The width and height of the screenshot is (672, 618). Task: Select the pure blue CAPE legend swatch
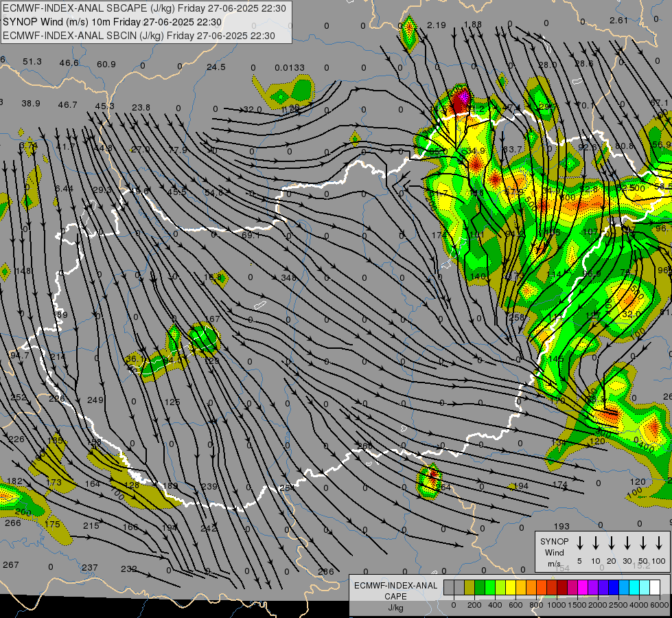pyautogui.click(x=613, y=588)
